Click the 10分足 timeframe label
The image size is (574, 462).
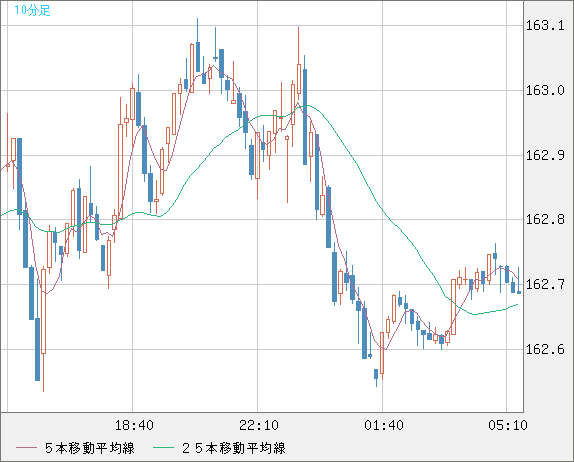(x=32, y=10)
